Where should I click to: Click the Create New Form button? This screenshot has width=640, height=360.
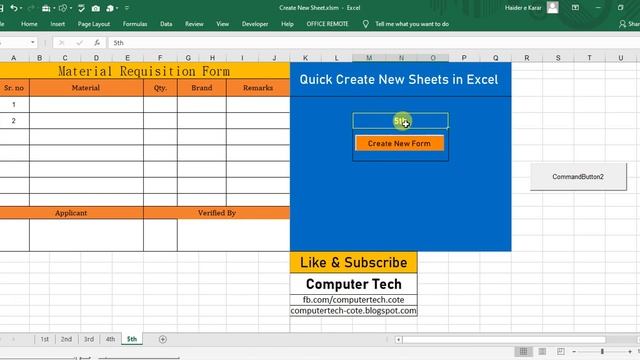tap(399, 144)
